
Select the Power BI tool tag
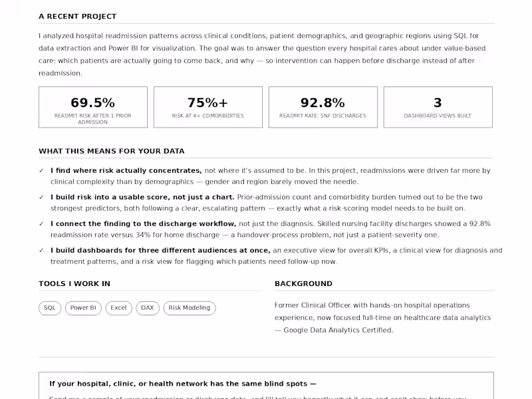tap(83, 308)
